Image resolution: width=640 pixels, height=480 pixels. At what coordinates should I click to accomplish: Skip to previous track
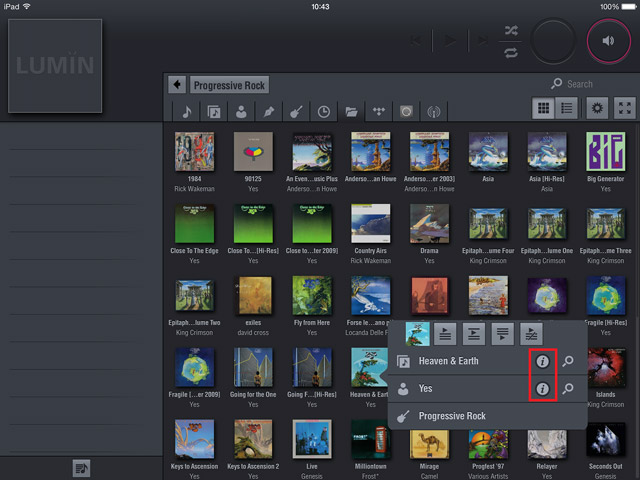pos(416,40)
